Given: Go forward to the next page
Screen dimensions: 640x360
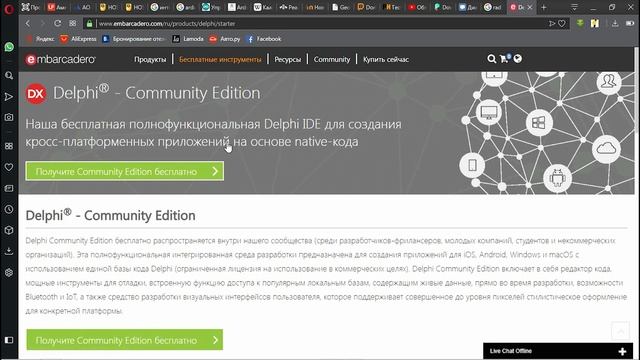Looking at the screenshot, I should pos(42,24).
